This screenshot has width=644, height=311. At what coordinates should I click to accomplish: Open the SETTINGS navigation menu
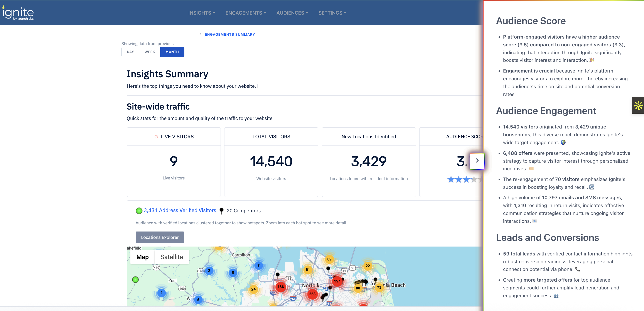pos(332,13)
